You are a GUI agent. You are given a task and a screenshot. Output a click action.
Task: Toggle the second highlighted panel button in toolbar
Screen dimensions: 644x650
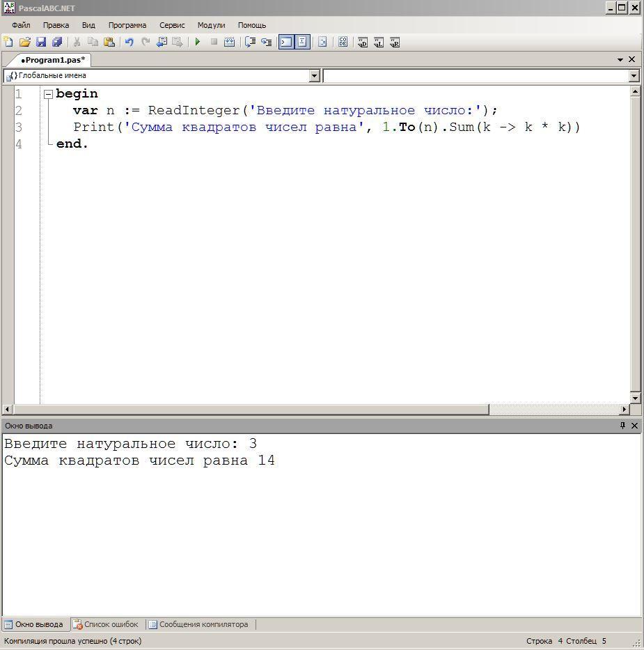point(302,42)
